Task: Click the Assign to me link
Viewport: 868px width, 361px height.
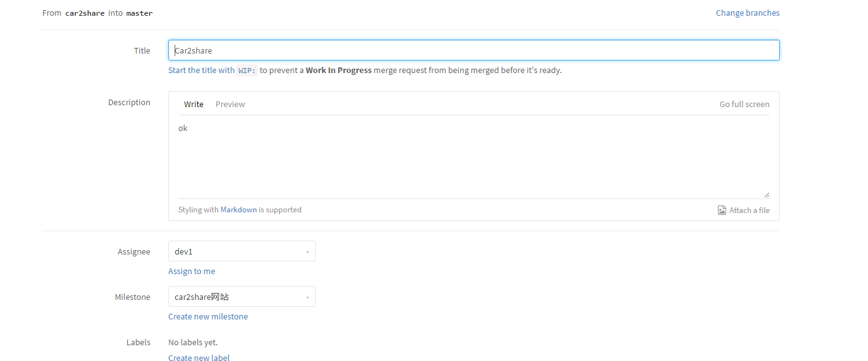Action: [x=192, y=272]
